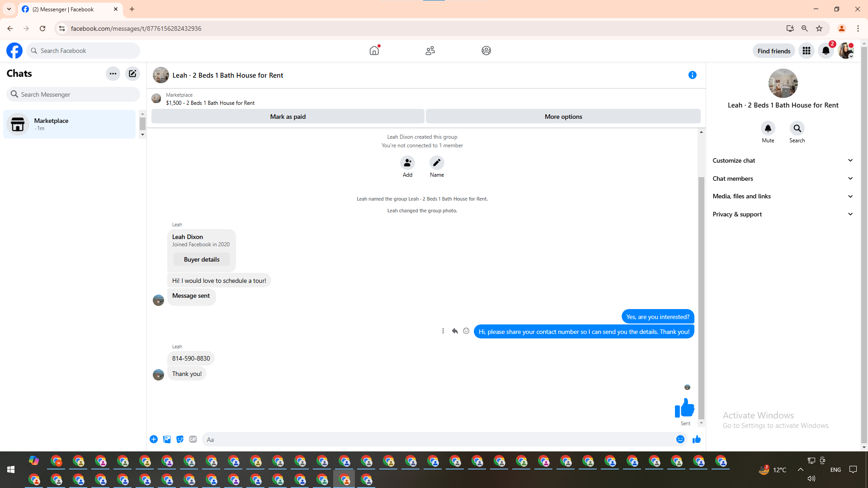
Task: Click the GIF picker icon
Action: pyautogui.click(x=193, y=439)
